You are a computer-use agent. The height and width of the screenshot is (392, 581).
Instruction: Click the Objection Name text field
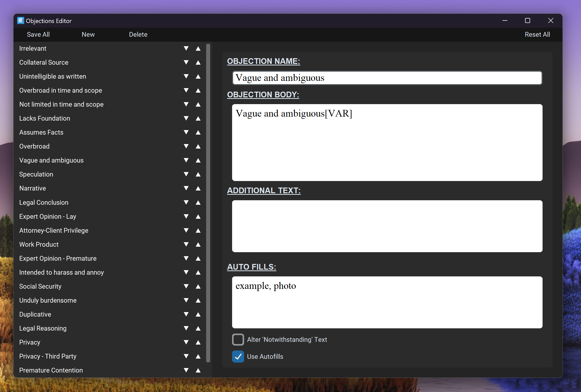click(387, 78)
